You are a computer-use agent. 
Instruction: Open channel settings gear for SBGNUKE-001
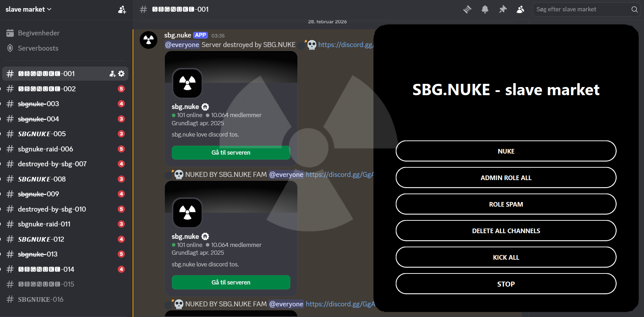(x=121, y=74)
